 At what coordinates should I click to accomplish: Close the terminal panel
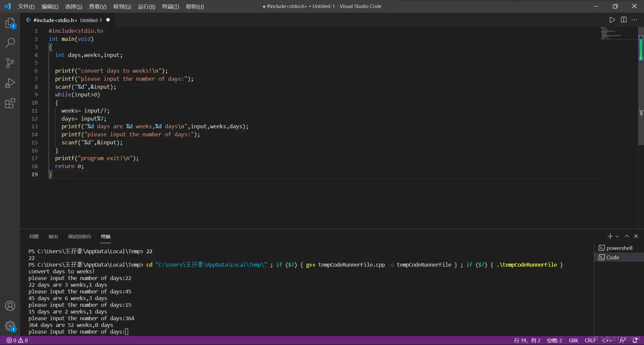[x=636, y=236]
